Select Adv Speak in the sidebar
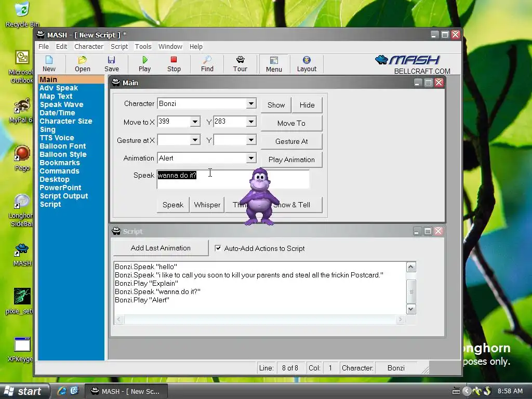The width and height of the screenshot is (532, 399). click(59, 88)
